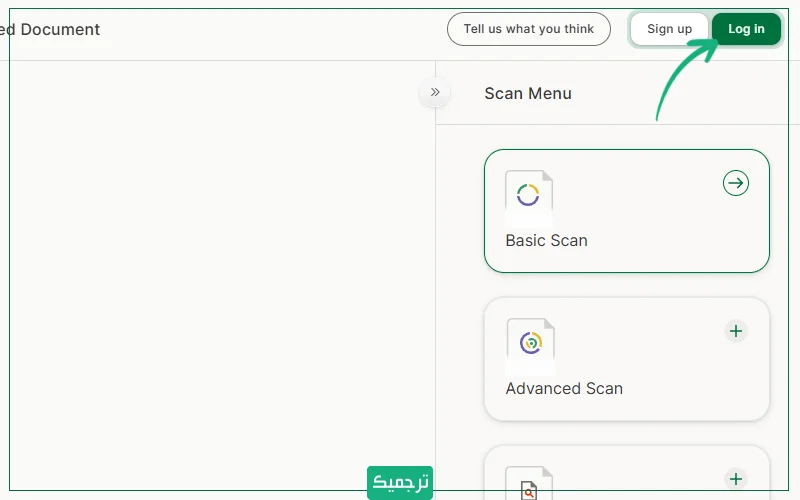Click the Basic Scan document icon
The image size is (800, 500).
click(529, 193)
